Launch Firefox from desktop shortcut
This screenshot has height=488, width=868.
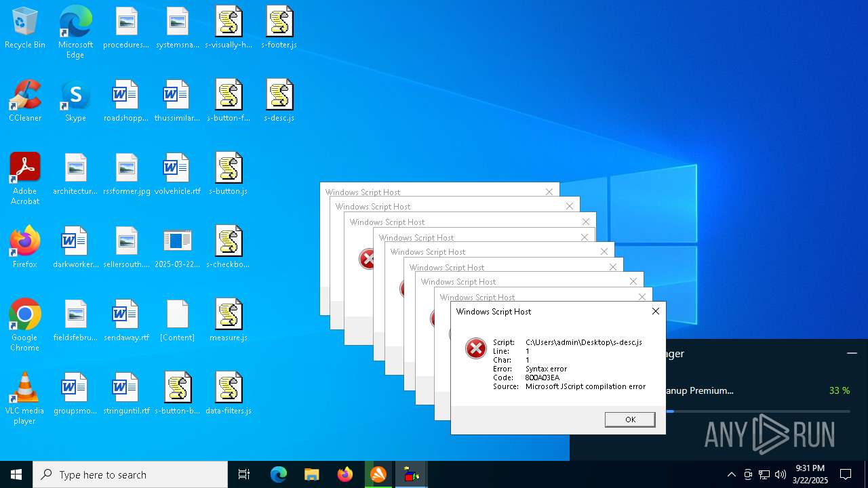click(x=25, y=247)
